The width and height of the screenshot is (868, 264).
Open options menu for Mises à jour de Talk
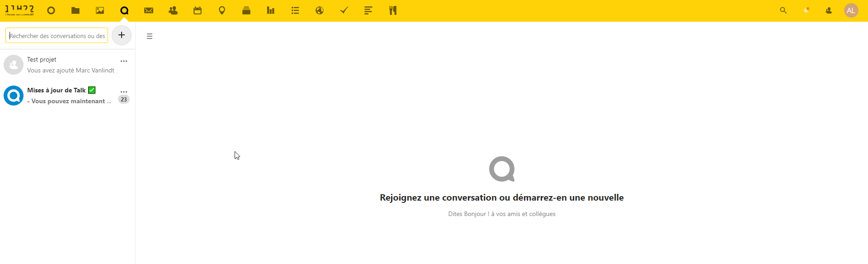tap(124, 92)
